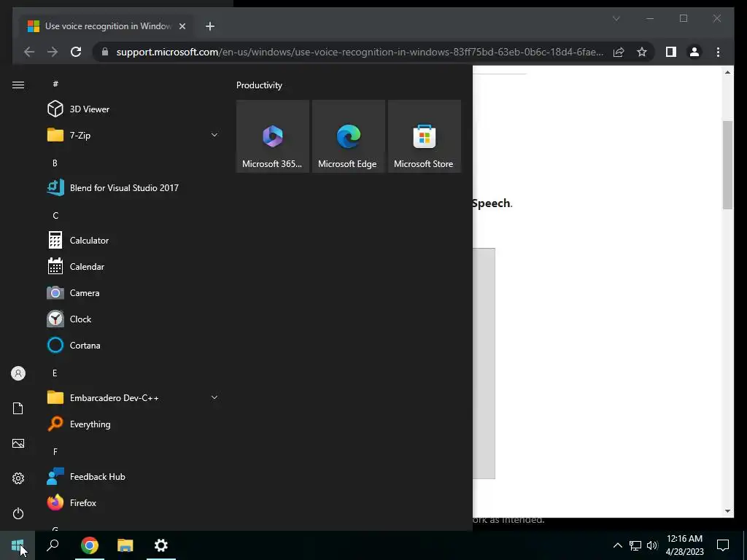Image resolution: width=747 pixels, height=560 pixels.
Task: Toggle Chrome side panel
Action: [x=671, y=52]
